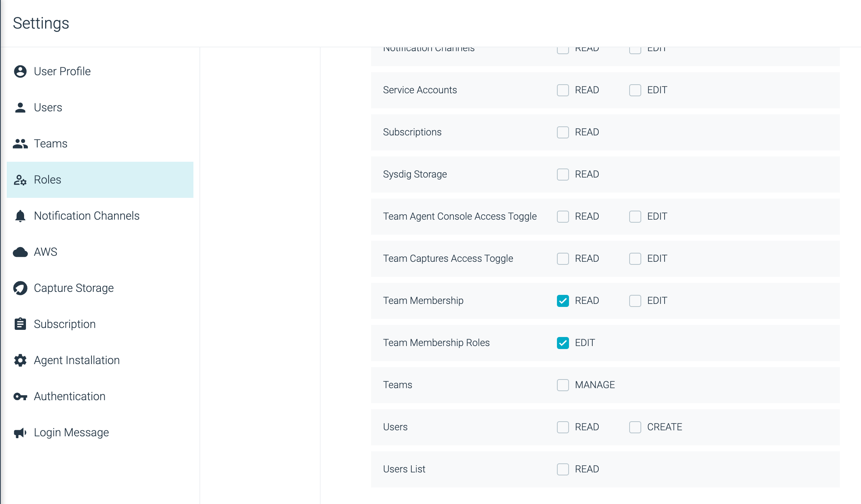This screenshot has height=504, width=861.
Task: Enable EDIT for Team Membership
Action: (x=635, y=301)
